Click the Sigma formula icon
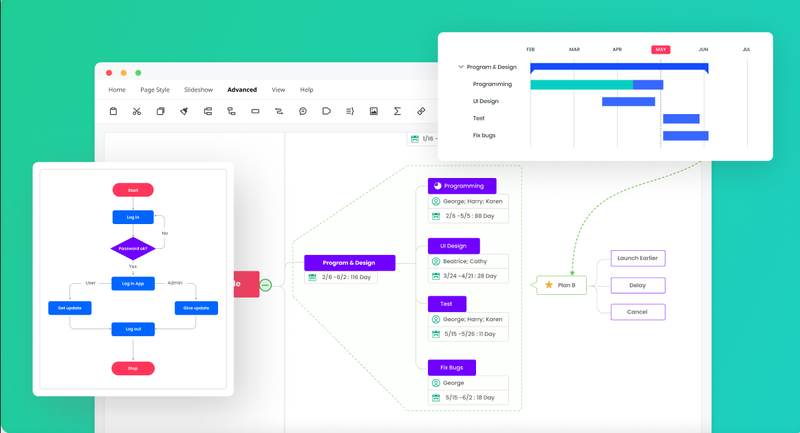 [x=397, y=111]
